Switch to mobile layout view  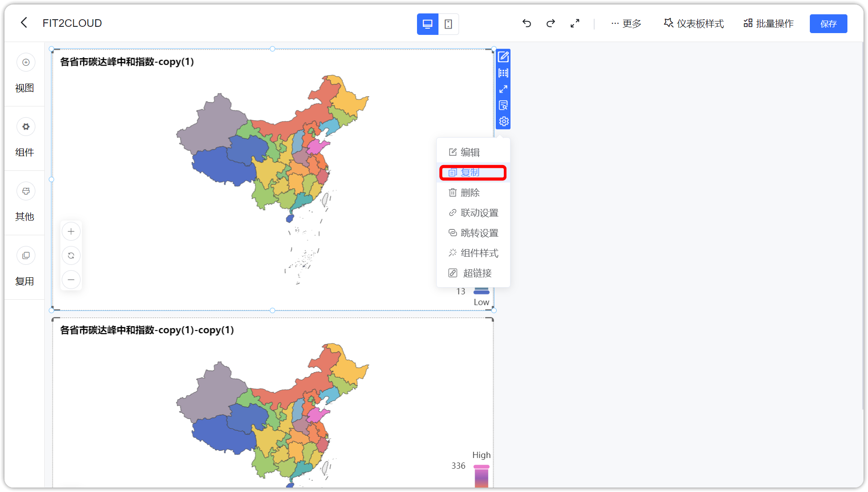coord(448,24)
